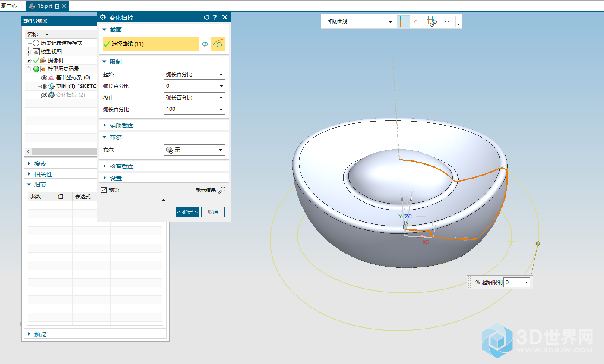Open the 相切曲线 curve rule dropdown
Viewport: 604px width, 364px height.
361,21
